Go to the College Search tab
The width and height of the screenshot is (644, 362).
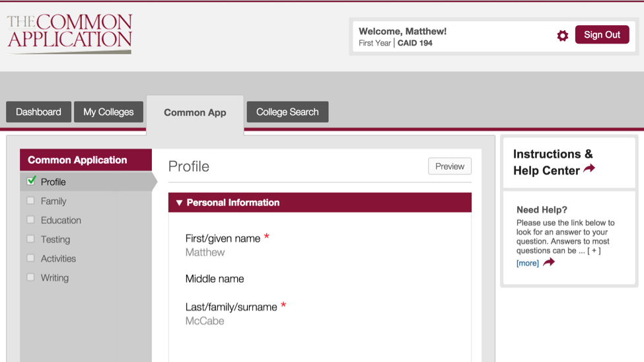coord(287,112)
